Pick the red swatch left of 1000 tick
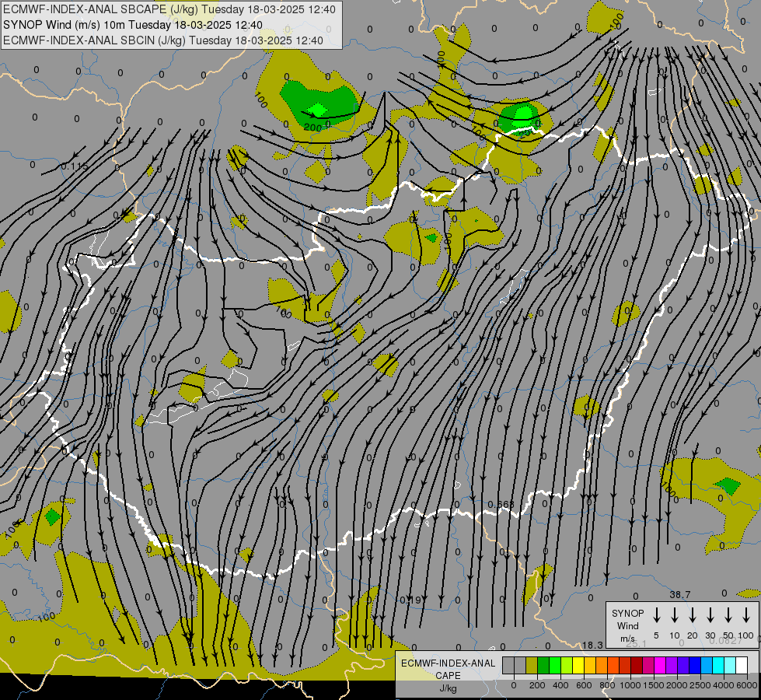The height and width of the screenshot is (700, 761). (x=625, y=666)
